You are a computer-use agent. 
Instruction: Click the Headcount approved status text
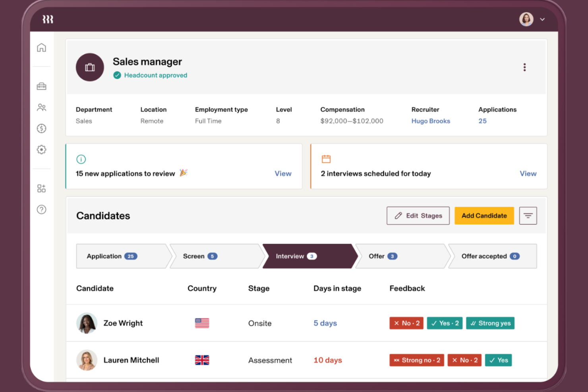coord(156,75)
